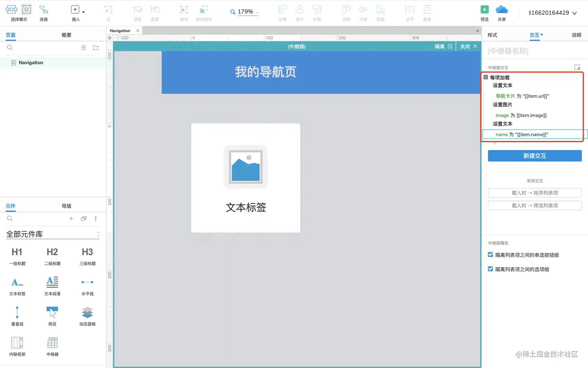Click the 预览 preview play button

coord(485,9)
